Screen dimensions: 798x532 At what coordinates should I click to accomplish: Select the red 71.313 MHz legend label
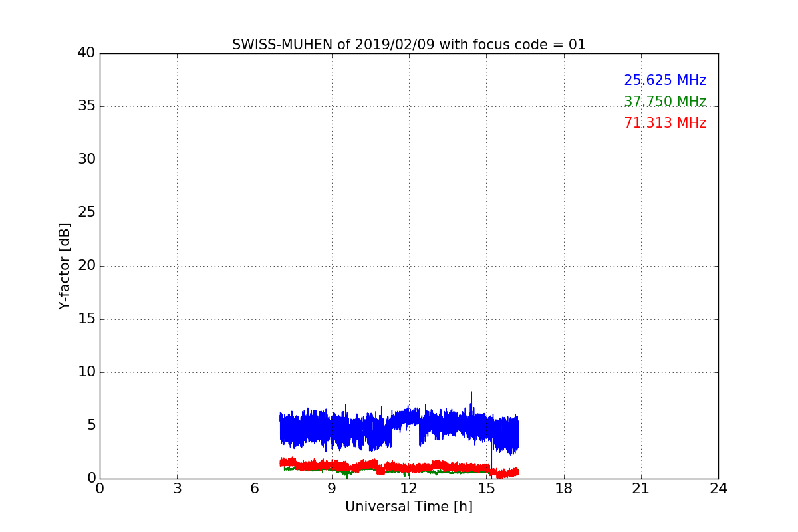coord(665,123)
